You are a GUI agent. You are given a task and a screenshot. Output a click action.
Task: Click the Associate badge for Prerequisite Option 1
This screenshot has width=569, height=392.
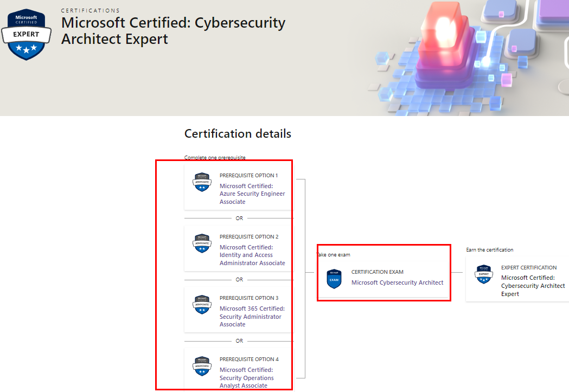[202, 182]
